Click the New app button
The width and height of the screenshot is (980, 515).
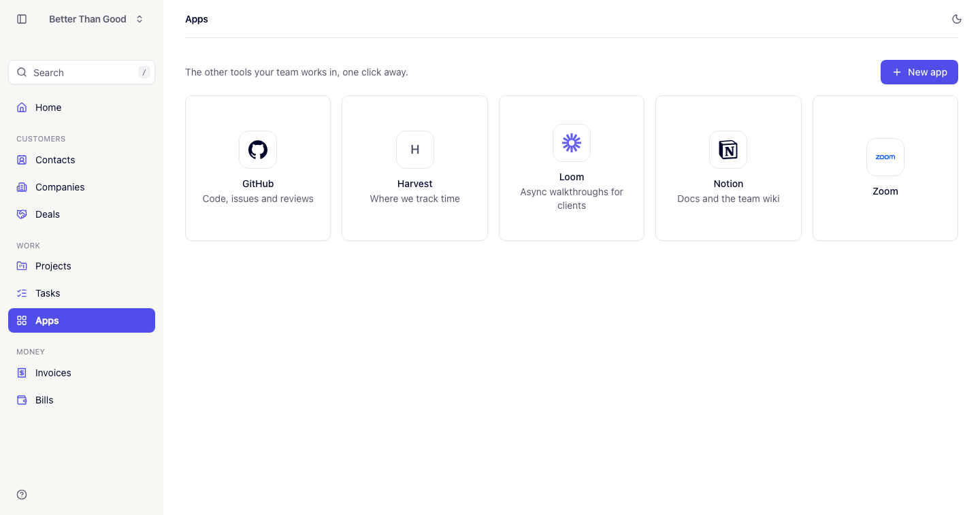pos(919,72)
